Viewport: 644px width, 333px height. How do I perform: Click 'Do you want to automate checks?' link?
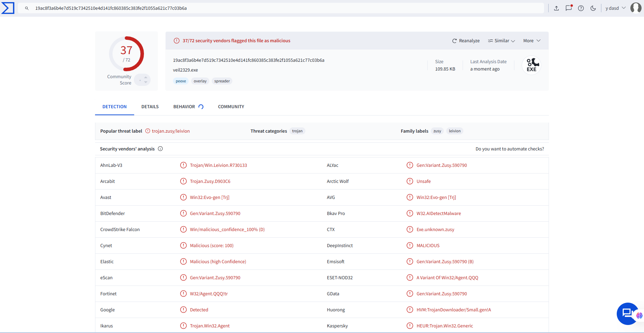pos(509,149)
